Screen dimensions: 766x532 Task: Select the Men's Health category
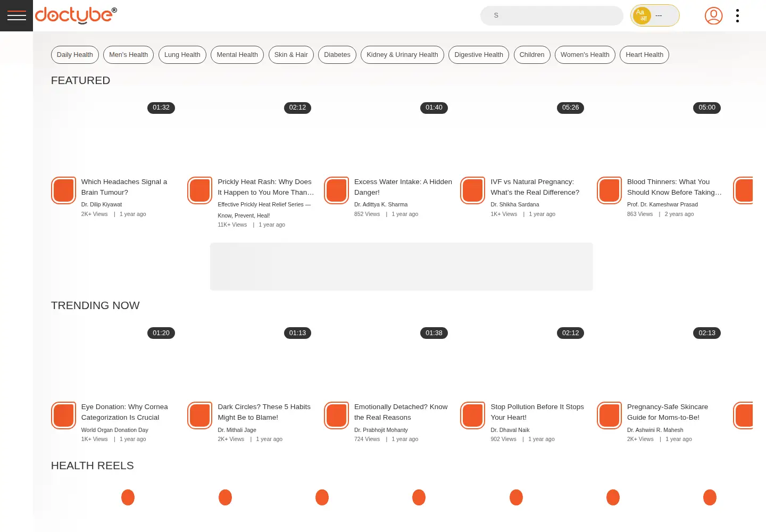pos(129,55)
